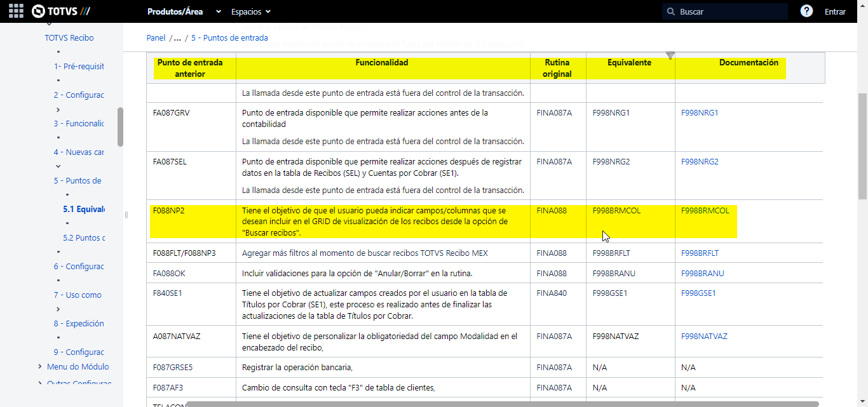Open sidebar item 1- Pré-requisit
This screenshot has width=868, height=407.
[79, 67]
